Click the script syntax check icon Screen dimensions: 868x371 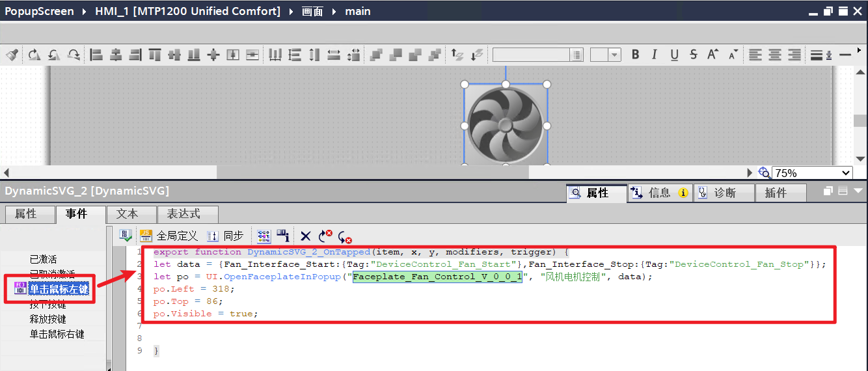pos(126,236)
